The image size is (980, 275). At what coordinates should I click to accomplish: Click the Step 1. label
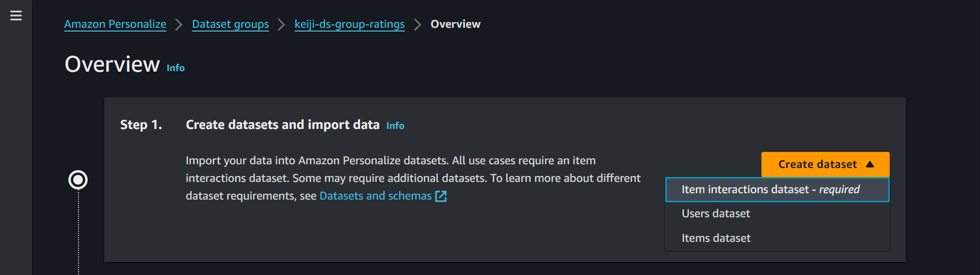[141, 125]
